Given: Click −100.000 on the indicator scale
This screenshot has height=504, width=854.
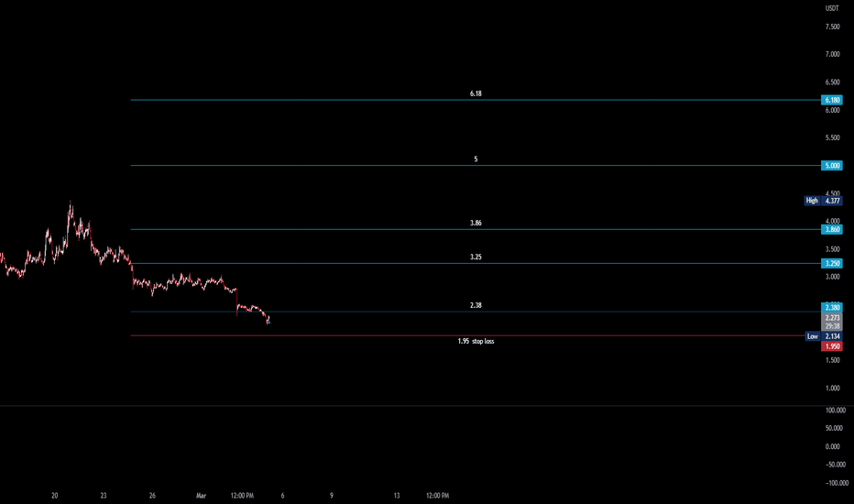Looking at the screenshot, I should [x=837, y=483].
